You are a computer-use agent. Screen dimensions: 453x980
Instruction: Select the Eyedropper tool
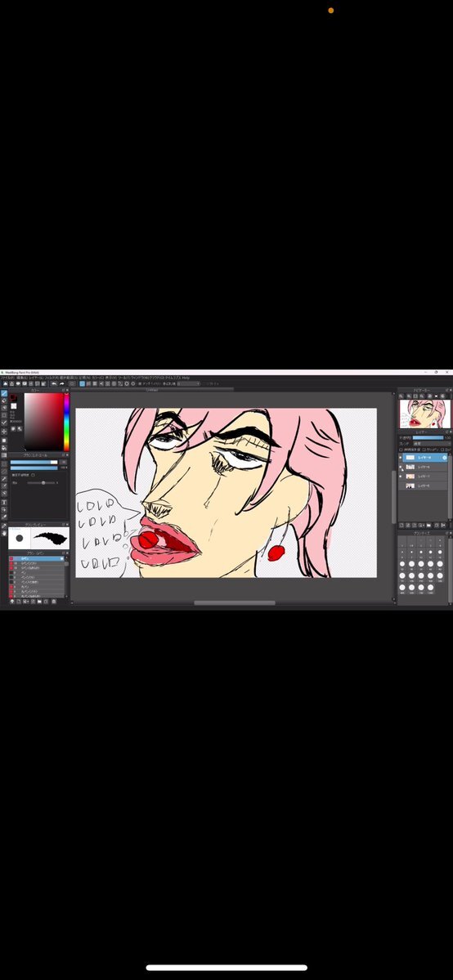[x=4, y=517]
